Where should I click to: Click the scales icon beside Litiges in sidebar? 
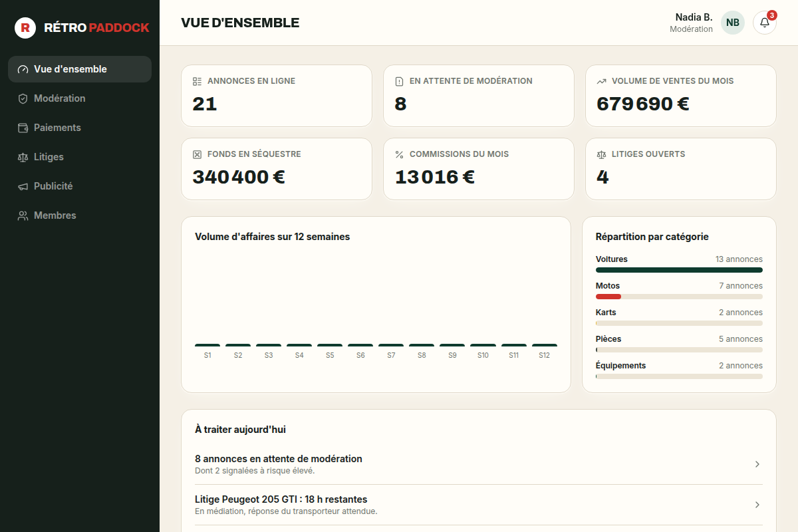point(23,157)
